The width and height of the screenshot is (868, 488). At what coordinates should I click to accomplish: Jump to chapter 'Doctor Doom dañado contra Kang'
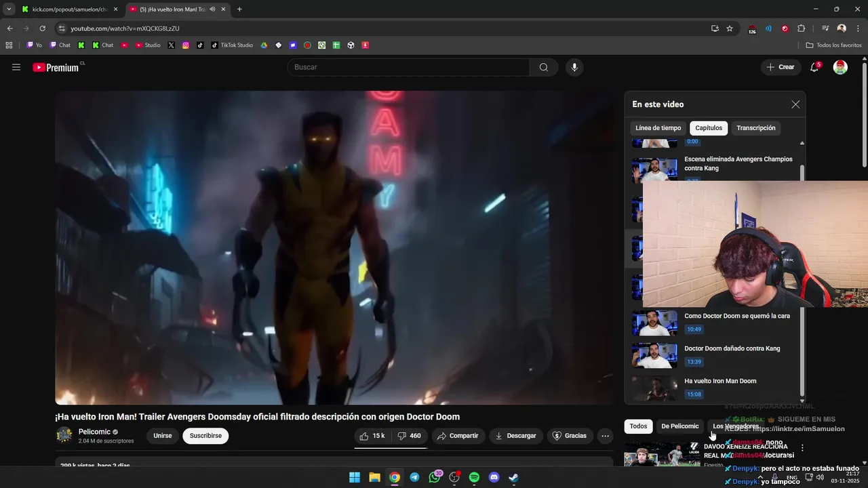click(x=712, y=355)
